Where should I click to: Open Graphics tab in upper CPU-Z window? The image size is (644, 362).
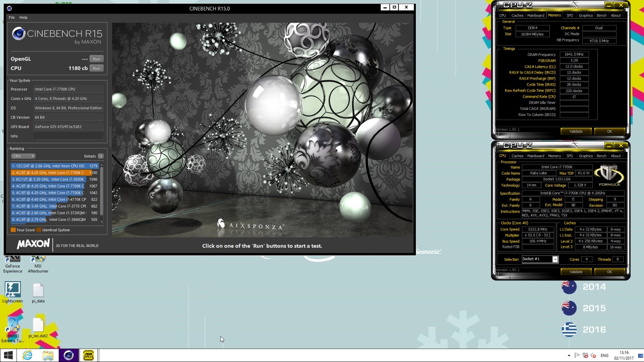[586, 15]
